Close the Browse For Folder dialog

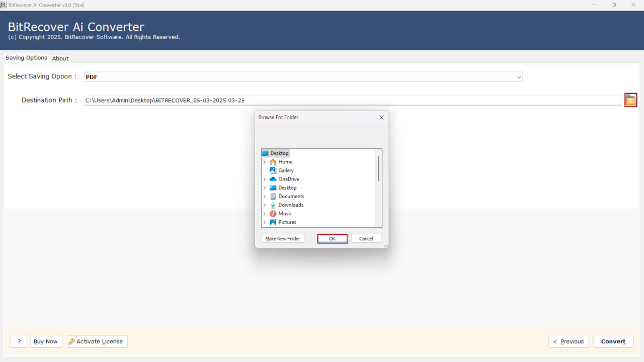pos(381,117)
